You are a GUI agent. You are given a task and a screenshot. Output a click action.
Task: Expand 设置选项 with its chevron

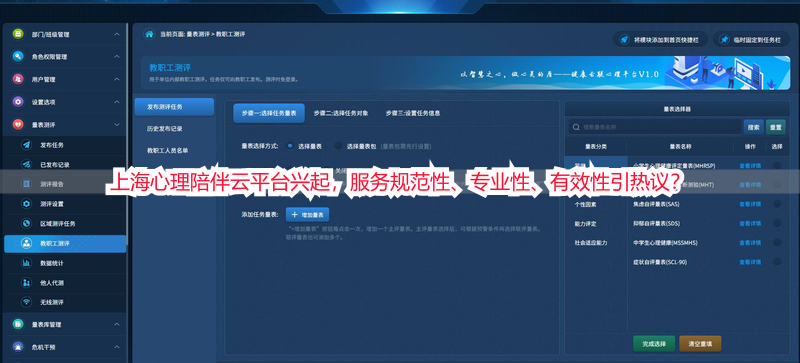click(x=117, y=102)
